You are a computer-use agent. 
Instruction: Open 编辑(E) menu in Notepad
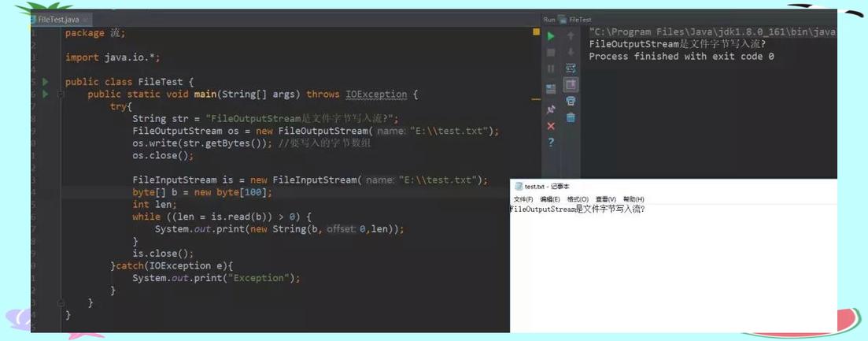point(550,199)
